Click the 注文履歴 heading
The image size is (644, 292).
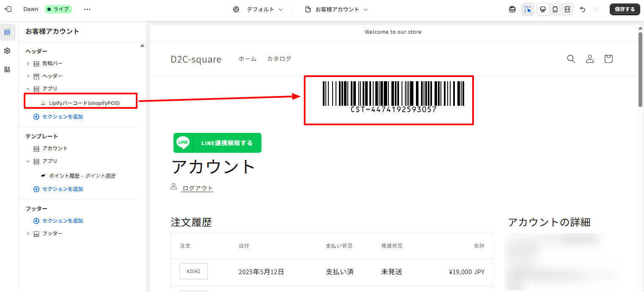pyautogui.click(x=191, y=222)
